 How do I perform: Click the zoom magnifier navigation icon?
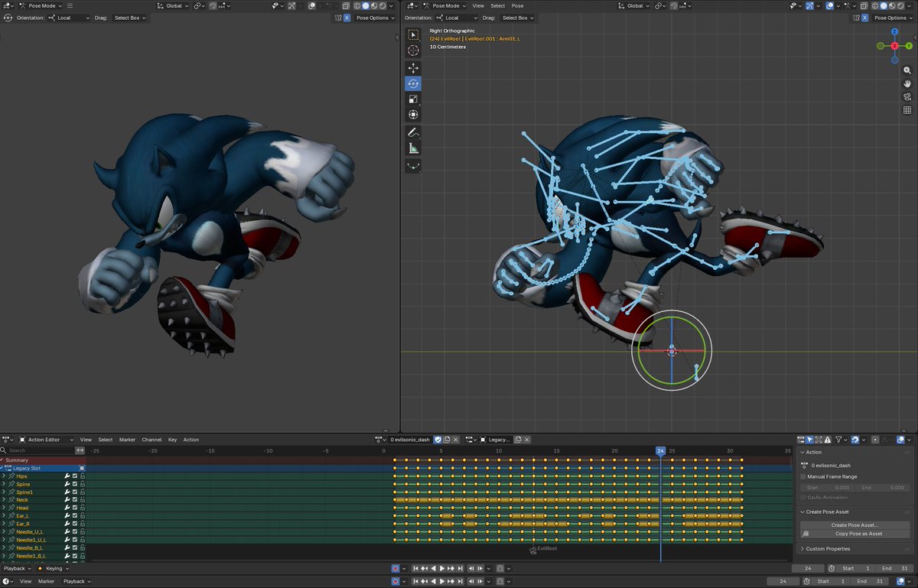pos(907,70)
